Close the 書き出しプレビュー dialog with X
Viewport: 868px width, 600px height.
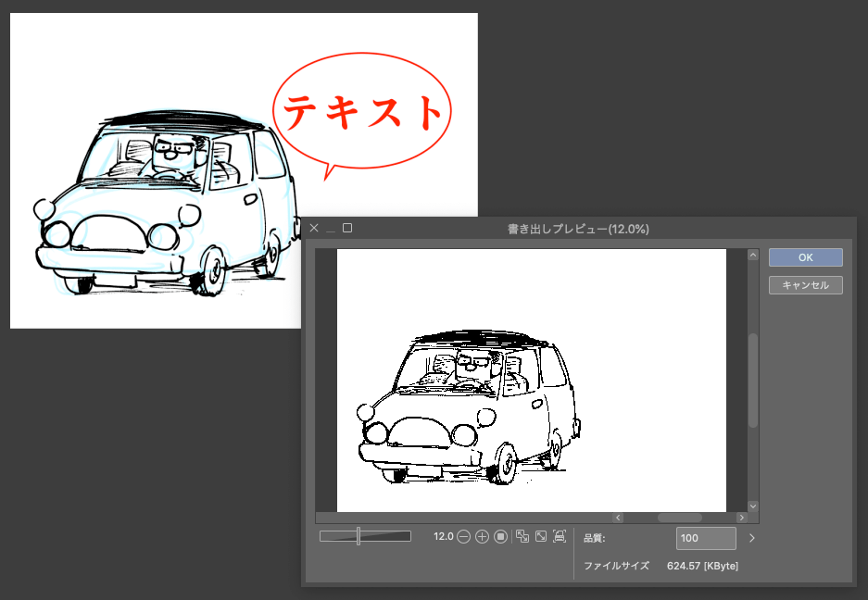(314, 228)
